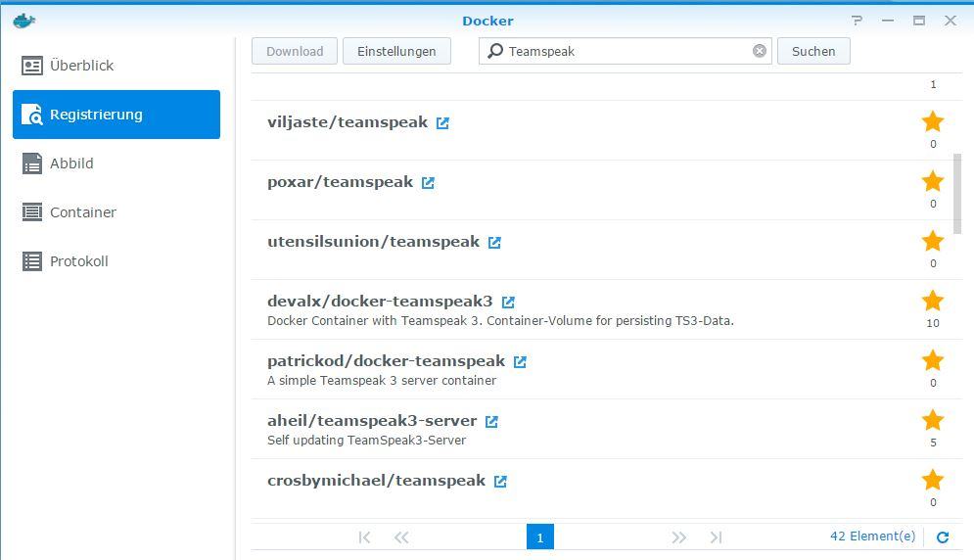The image size is (974, 560).
Task: Click the star count 5 of aheil
Action: pyautogui.click(x=933, y=443)
